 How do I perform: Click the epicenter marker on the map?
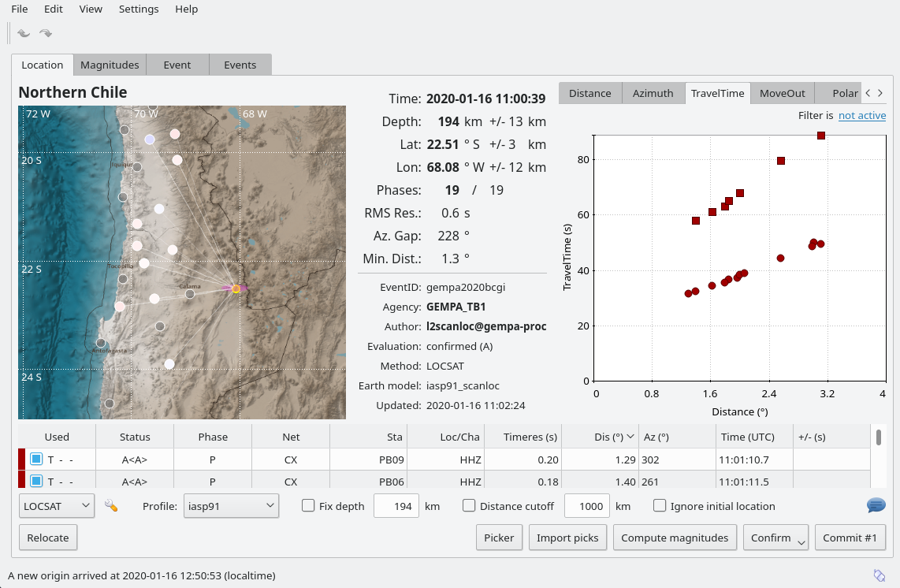pyautogui.click(x=236, y=289)
